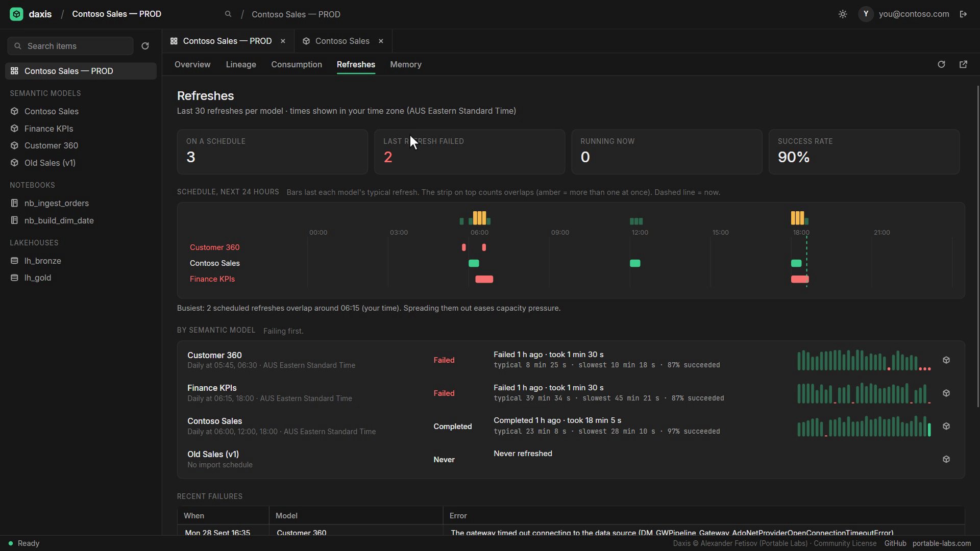The image size is (980, 551).
Task: Click Finance KPIs 18:00 red schedule bar
Action: 800,279
